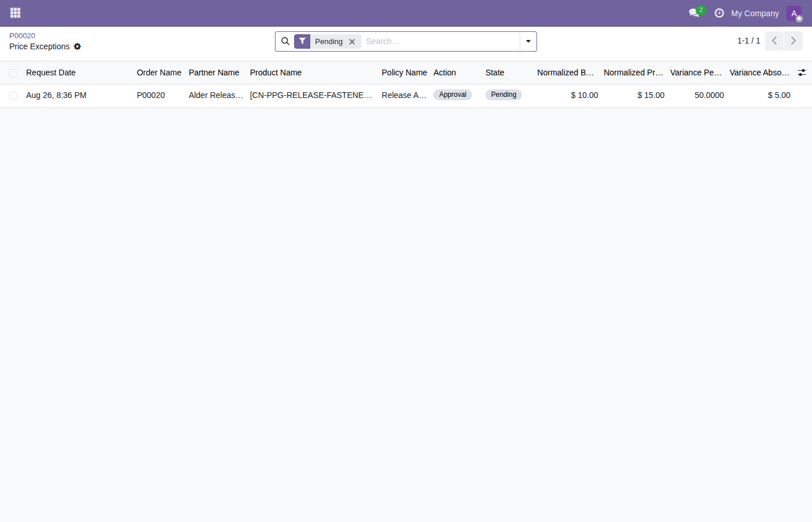
Task: Sort by Normalized B… column header
Action: 565,72
